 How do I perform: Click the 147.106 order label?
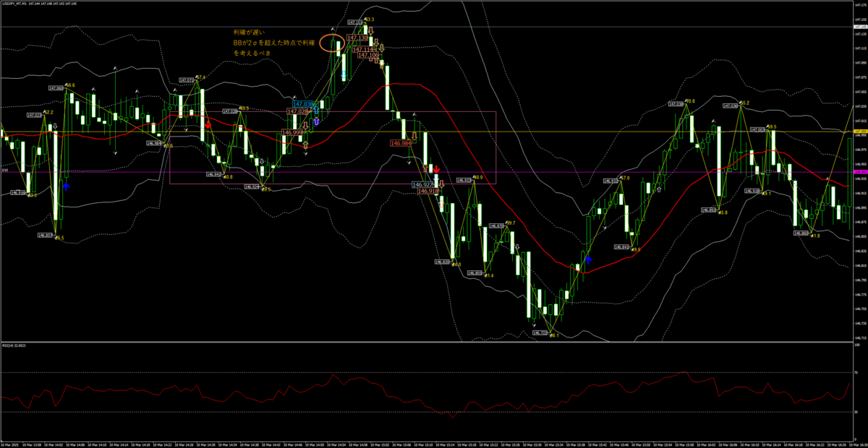369,55
